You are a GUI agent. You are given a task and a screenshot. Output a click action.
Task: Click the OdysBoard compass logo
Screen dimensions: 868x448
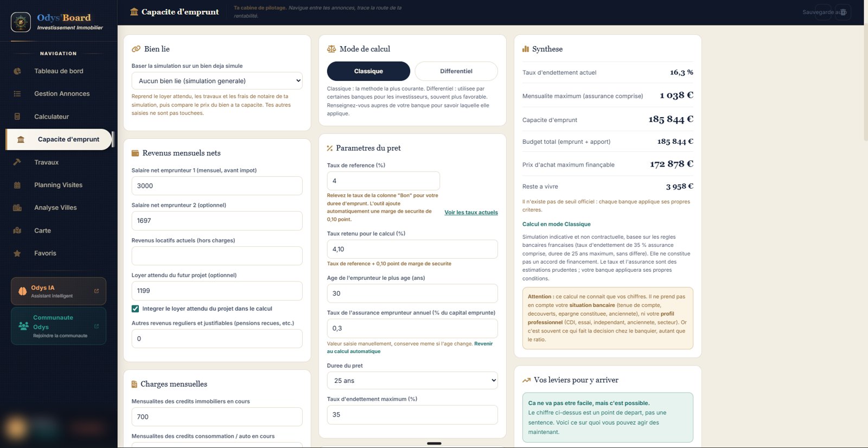click(21, 22)
